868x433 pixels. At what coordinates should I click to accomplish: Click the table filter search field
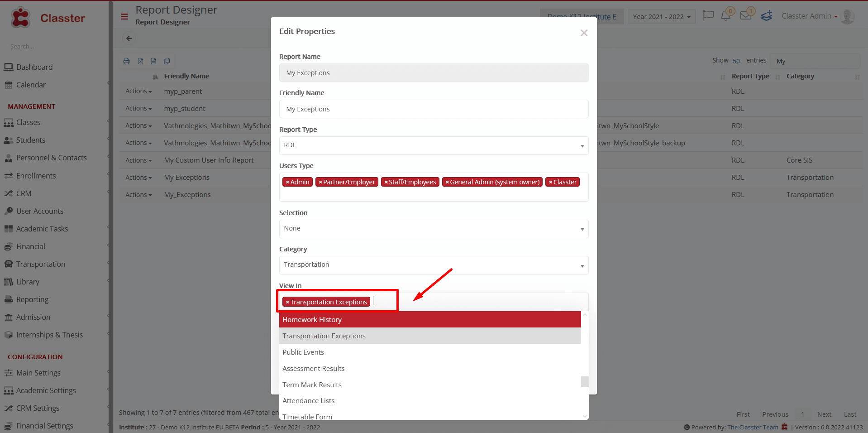(815, 61)
